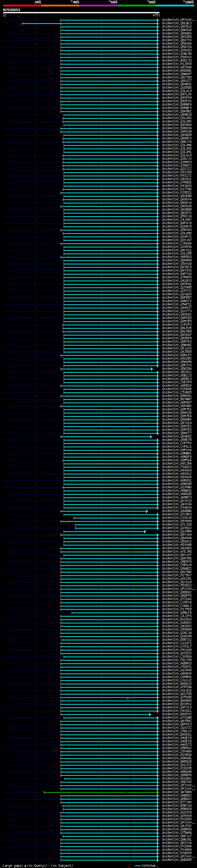
Task: Select the label UniRef100_B6TWN7
Action: point(177,399)
